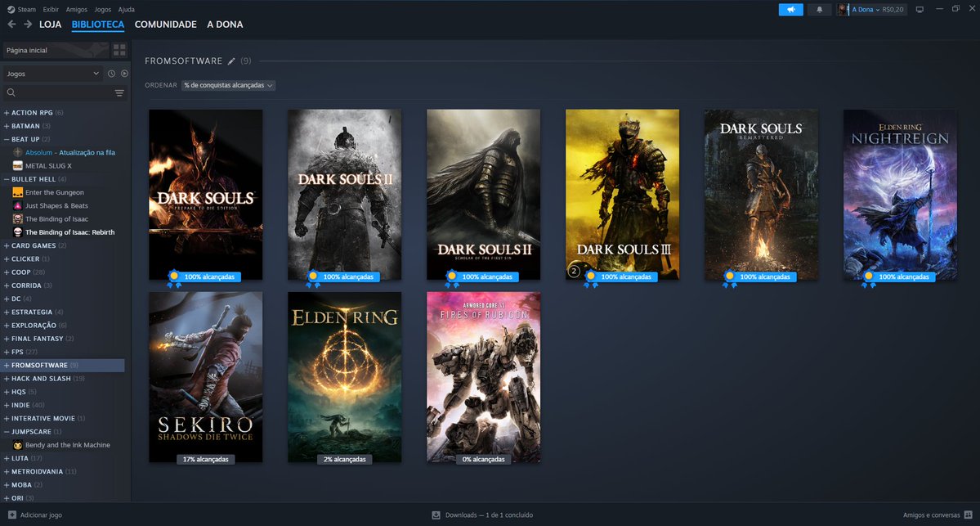Viewport: 980px width, 526px height.
Task: Expand the METROIDVANIA category
Action: 7,471
